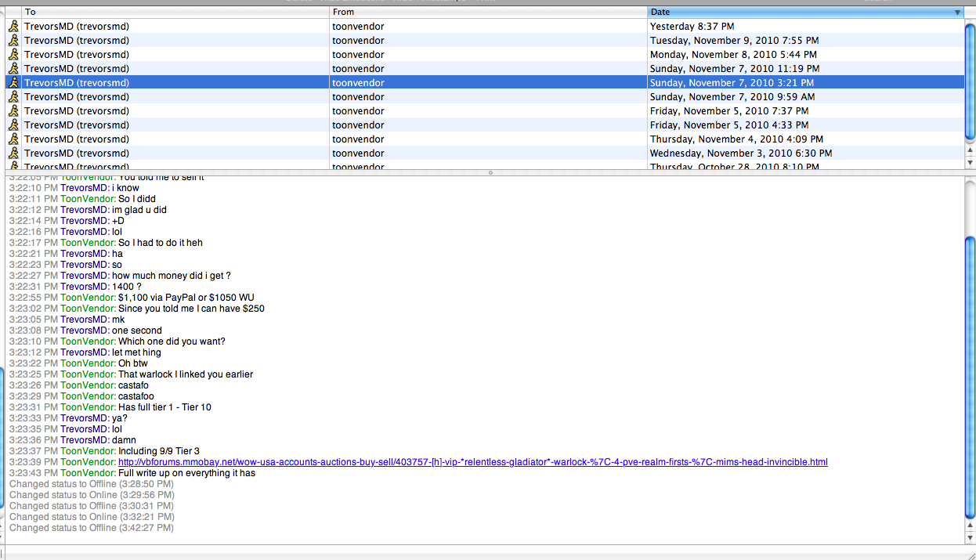Click AIM icon on Monday November 8 row
This screenshot has height=560, width=976.
(x=13, y=54)
